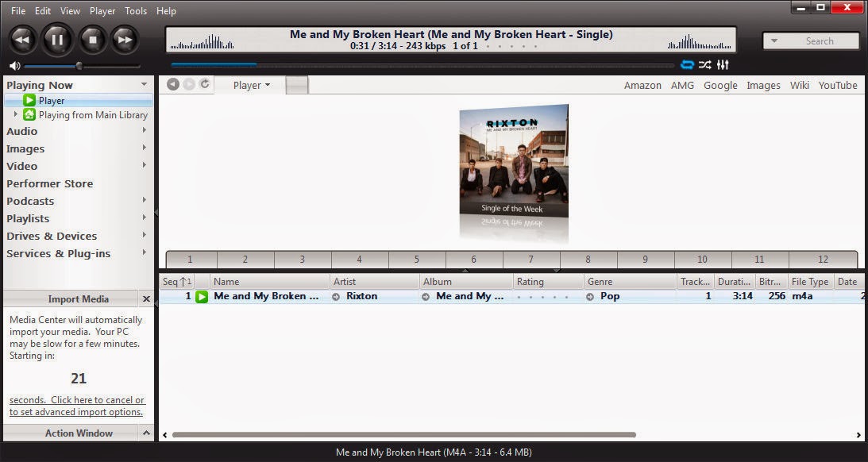
Task: Open search options dropdown arrow
Action: click(774, 41)
